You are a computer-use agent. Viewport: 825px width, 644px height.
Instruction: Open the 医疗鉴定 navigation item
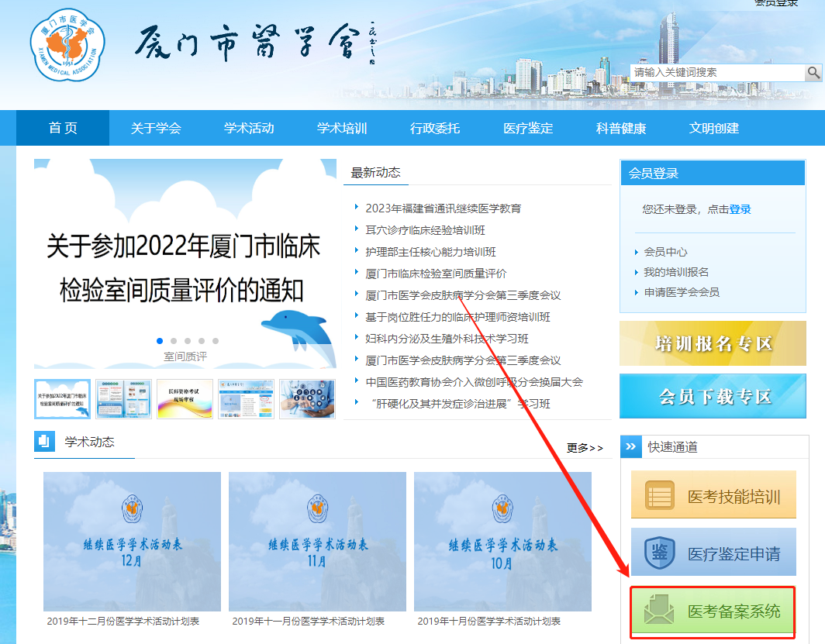point(528,128)
